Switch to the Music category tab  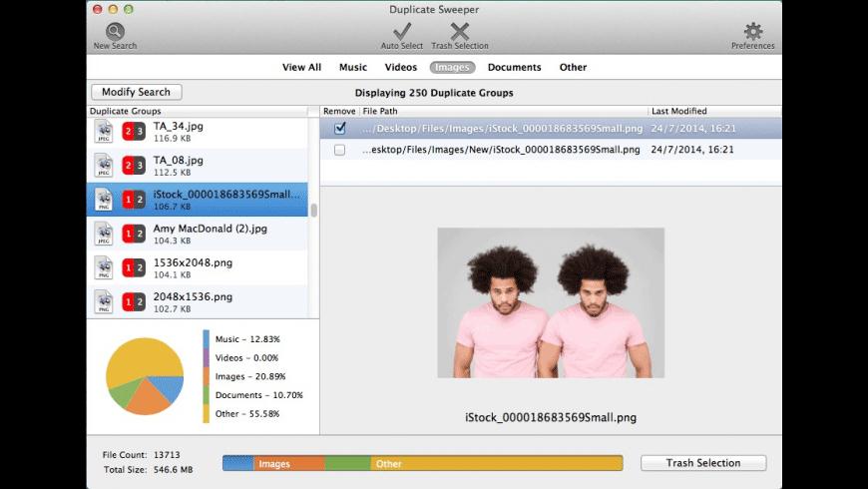352,67
